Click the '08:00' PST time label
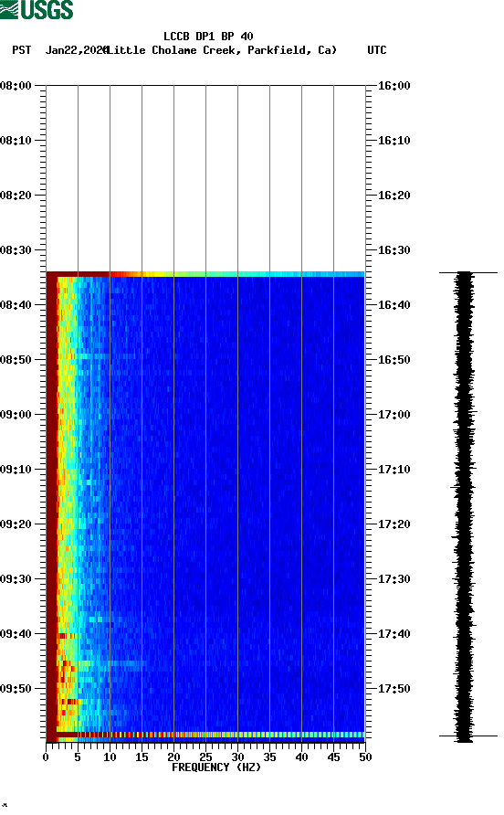This screenshot has width=504, height=815. coord(16,86)
